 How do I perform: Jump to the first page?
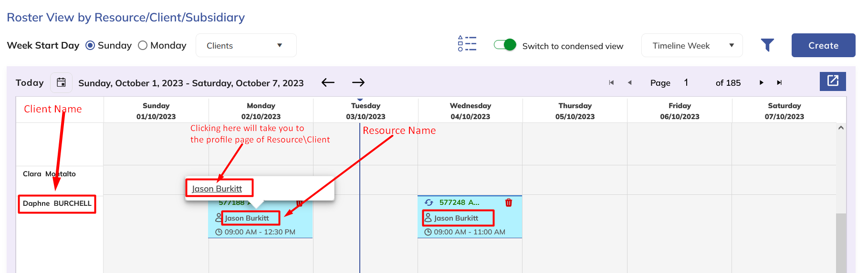[611, 82]
